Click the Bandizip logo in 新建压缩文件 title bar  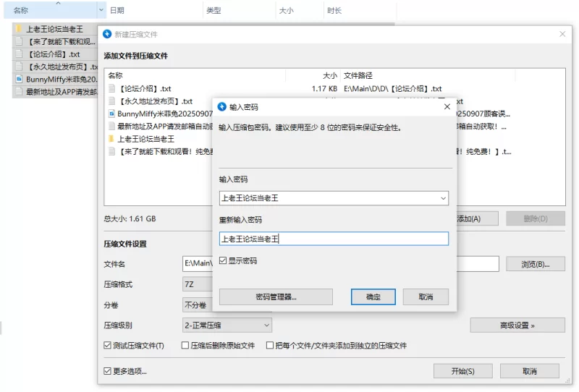click(107, 34)
